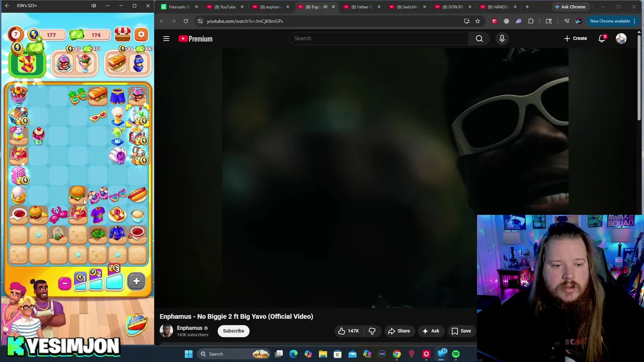
Task: Dislike the Enphamus video
Action: click(x=372, y=331)
